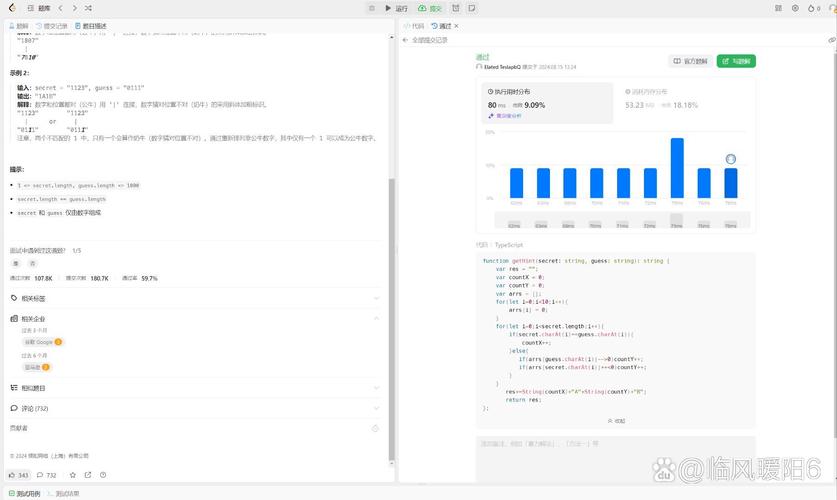Screen dimensions: 837x500
Task: Click the streak fire counter icon
Action: 814,8
